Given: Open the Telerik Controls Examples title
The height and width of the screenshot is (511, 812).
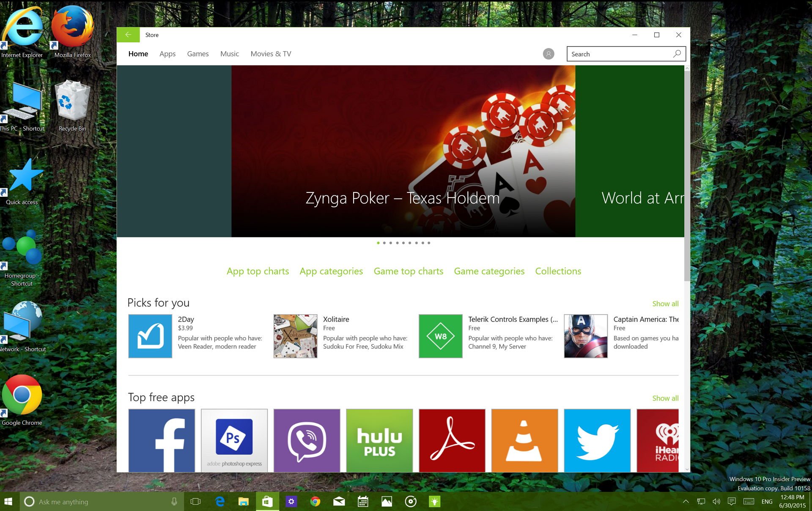Looking at the screenshot, I should [x=513, y=319].
